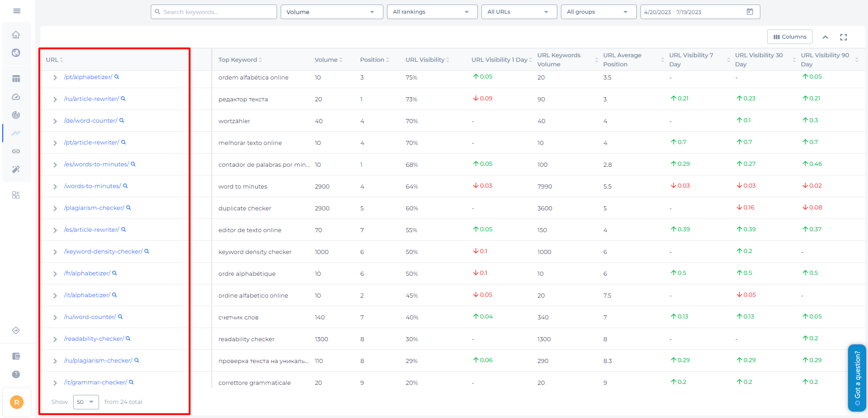This screenshot has height=418, width=868.
Task: Select the trend line chart sidebar icon
Action: pos(16,133)
